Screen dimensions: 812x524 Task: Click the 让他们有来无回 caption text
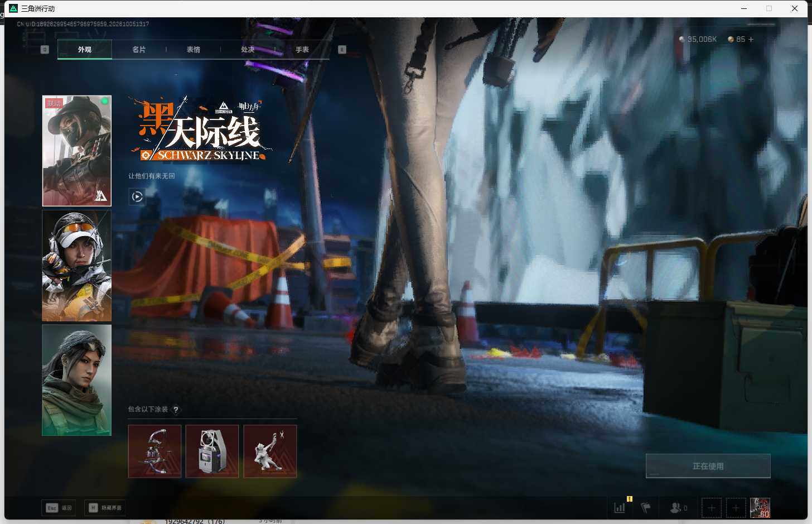pos(152,176)
